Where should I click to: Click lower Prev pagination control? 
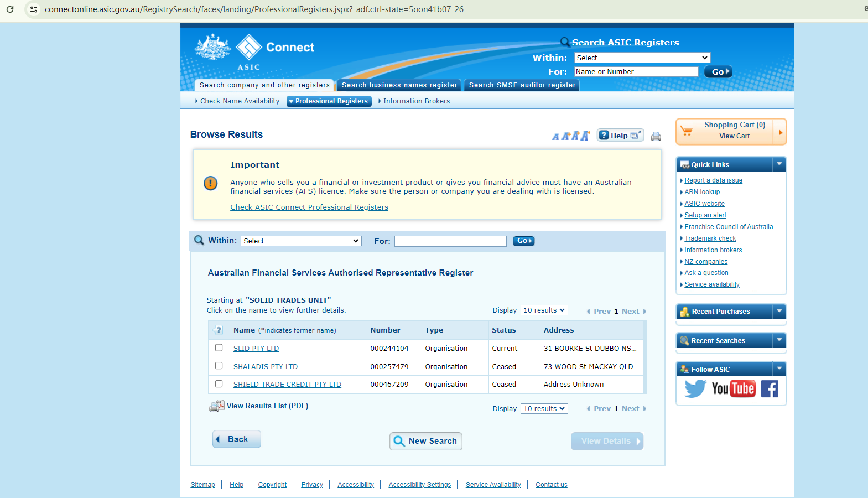(x=599, y=409)
